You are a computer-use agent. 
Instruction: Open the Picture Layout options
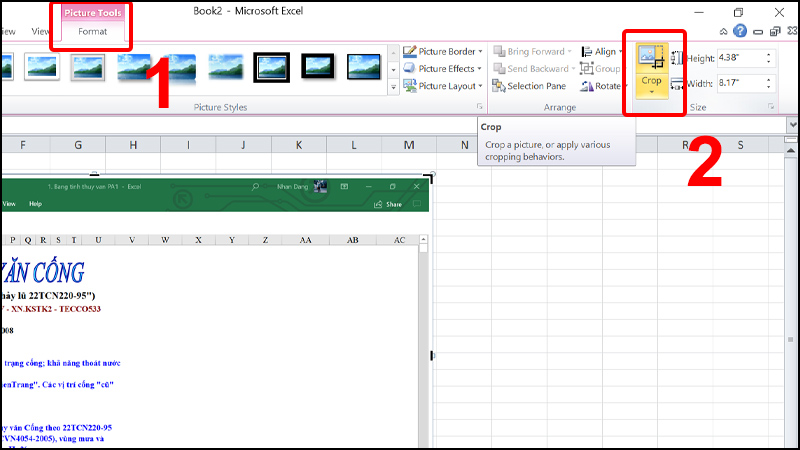click(444, 86)
